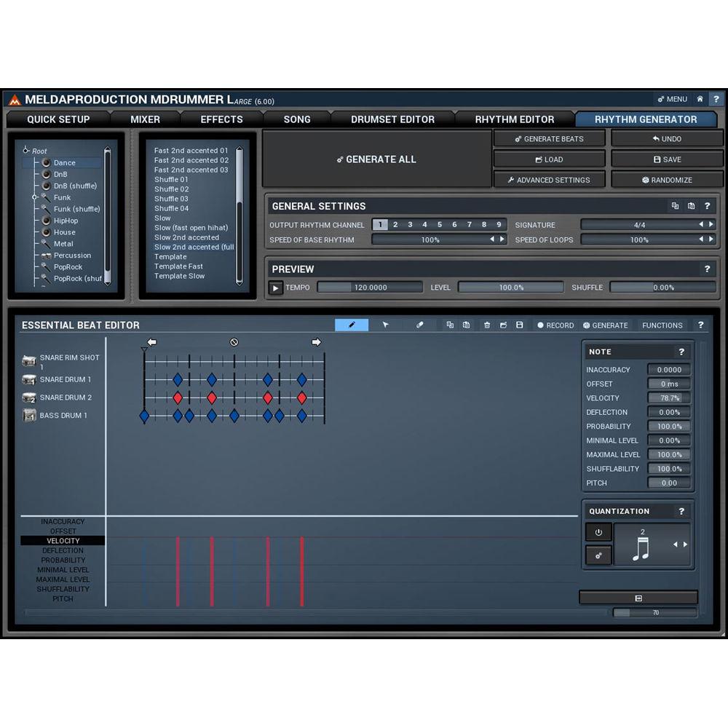Click the Bass Drum 1 instrument icon
Image resolution: width=728 pixels, height=728 pixels.
click(x=29, y=415)
